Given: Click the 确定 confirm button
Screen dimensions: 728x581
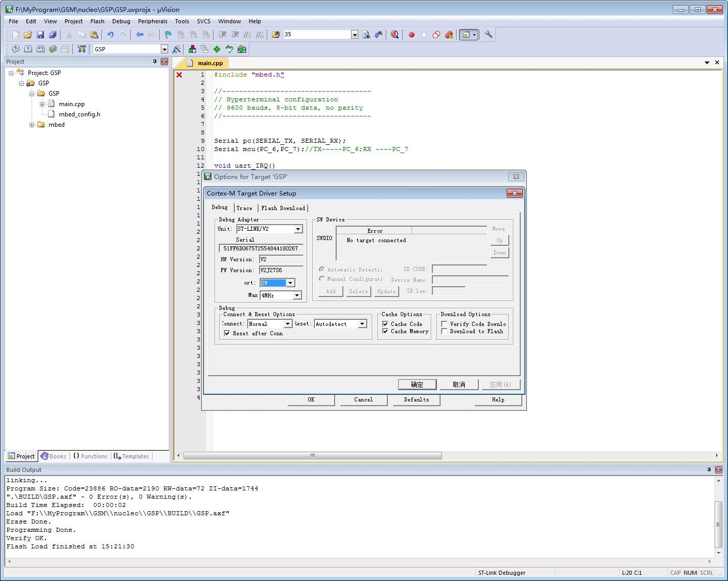Looking at the screenshot, I should (x=417, y=384).
